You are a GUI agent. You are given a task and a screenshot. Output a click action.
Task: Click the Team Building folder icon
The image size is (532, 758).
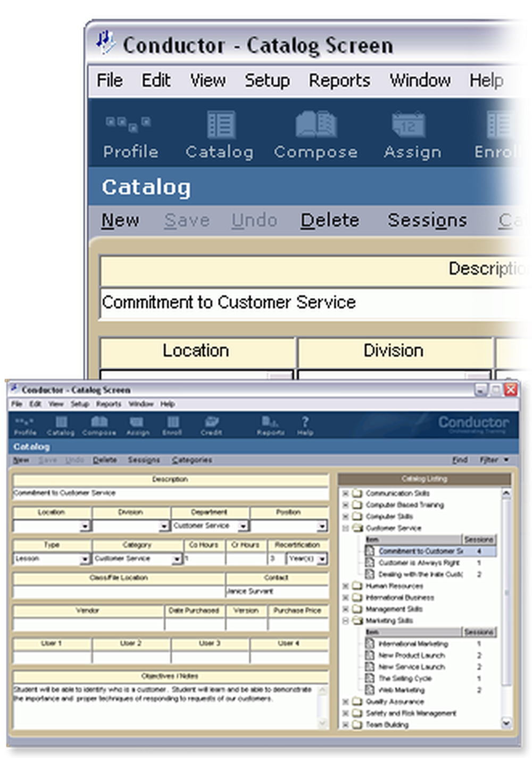358,724
